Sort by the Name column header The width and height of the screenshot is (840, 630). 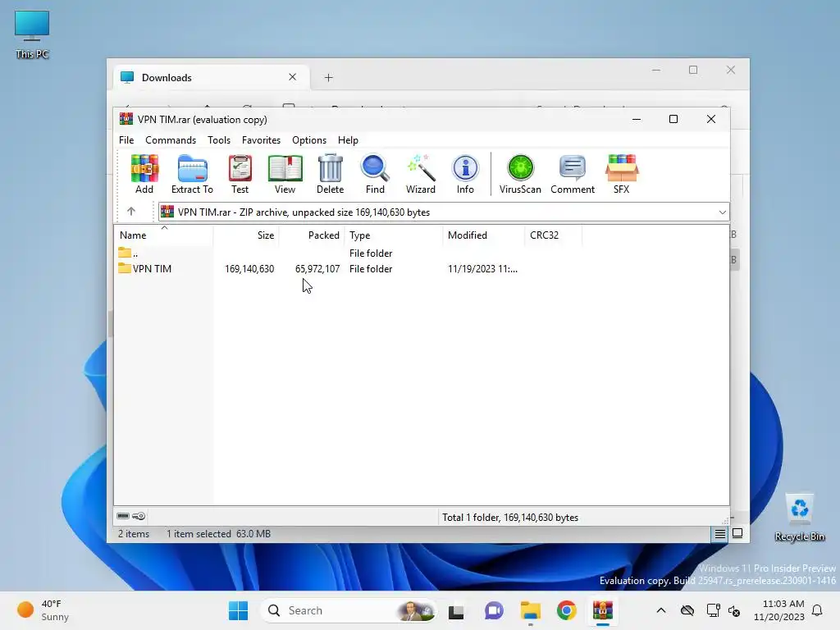coord(163,235)
